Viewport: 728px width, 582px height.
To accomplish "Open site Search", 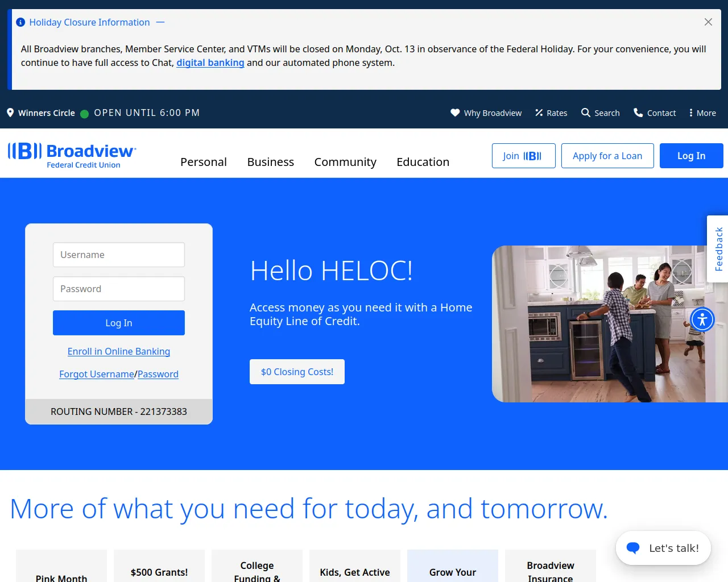I will [x=607, y=113].
